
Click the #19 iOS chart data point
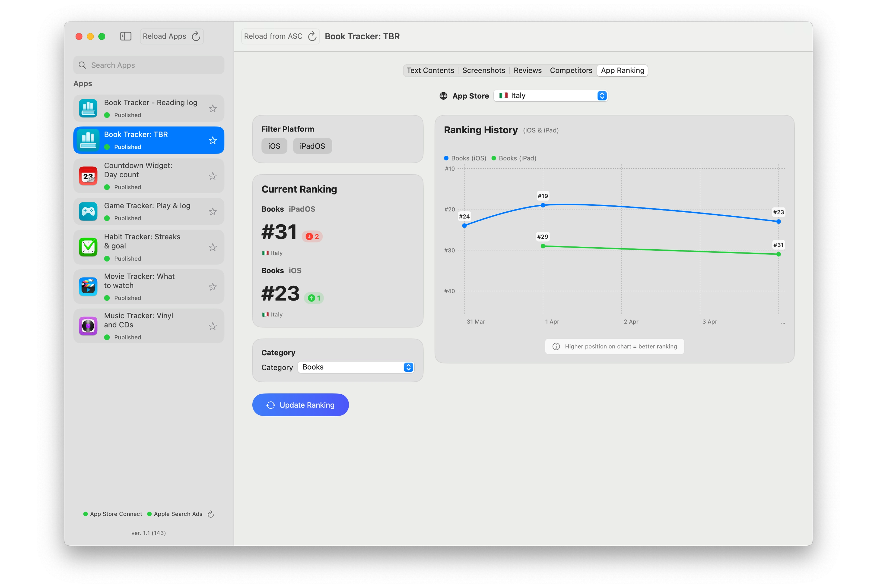(x=543, y=205)
